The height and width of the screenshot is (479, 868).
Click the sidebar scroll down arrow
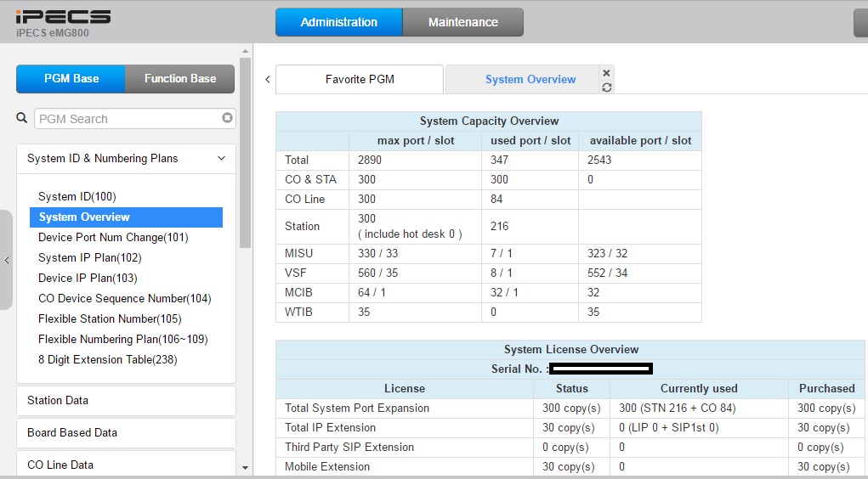point(246,467)
